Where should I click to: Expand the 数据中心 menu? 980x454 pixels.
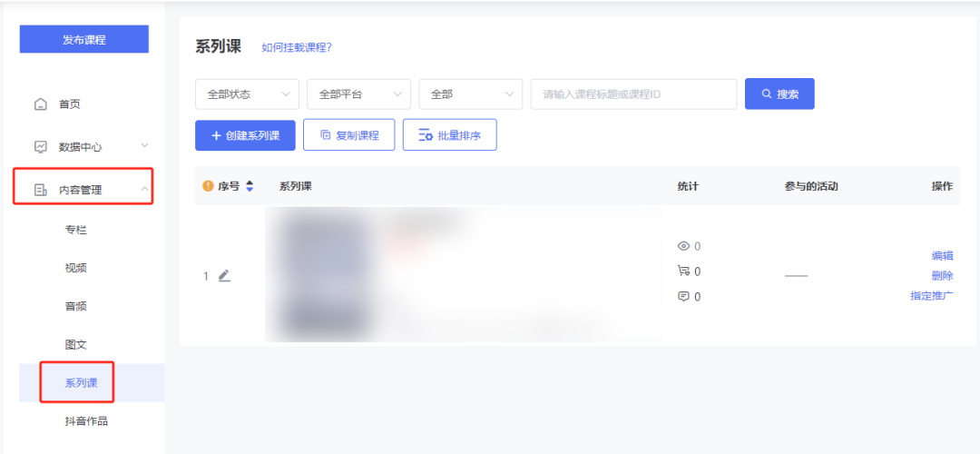coord(80,147)
